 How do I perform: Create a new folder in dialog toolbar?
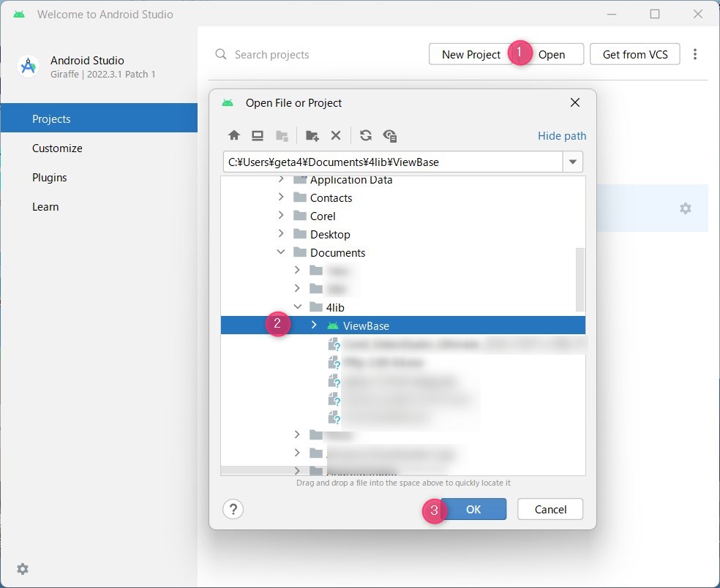tap(312, 136)
